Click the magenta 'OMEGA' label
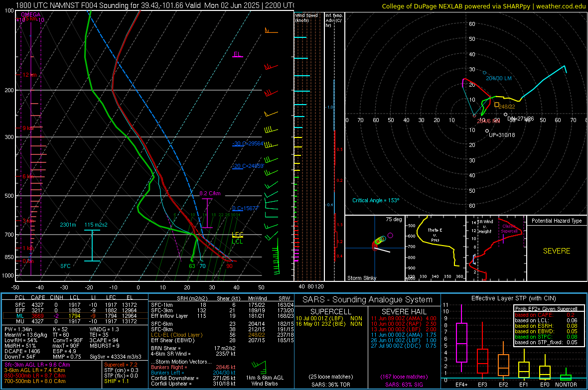588x390 pixels. tap(31, 14)
